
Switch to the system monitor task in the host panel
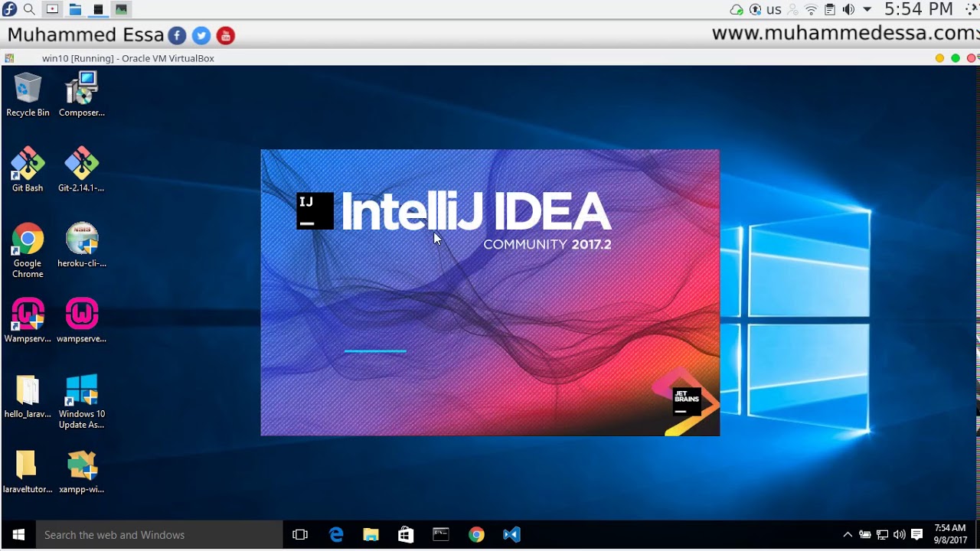pyautogui.click(x=121, y=9)
